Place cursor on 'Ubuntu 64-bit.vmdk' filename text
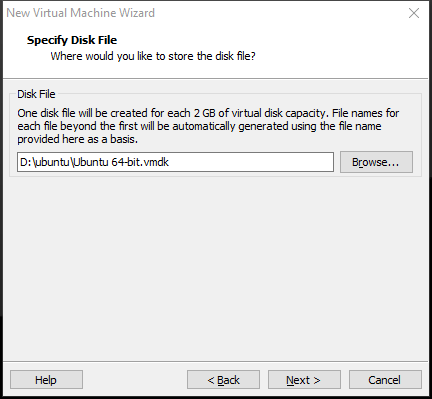Viewport: 432px width, 399px height. 121,162
